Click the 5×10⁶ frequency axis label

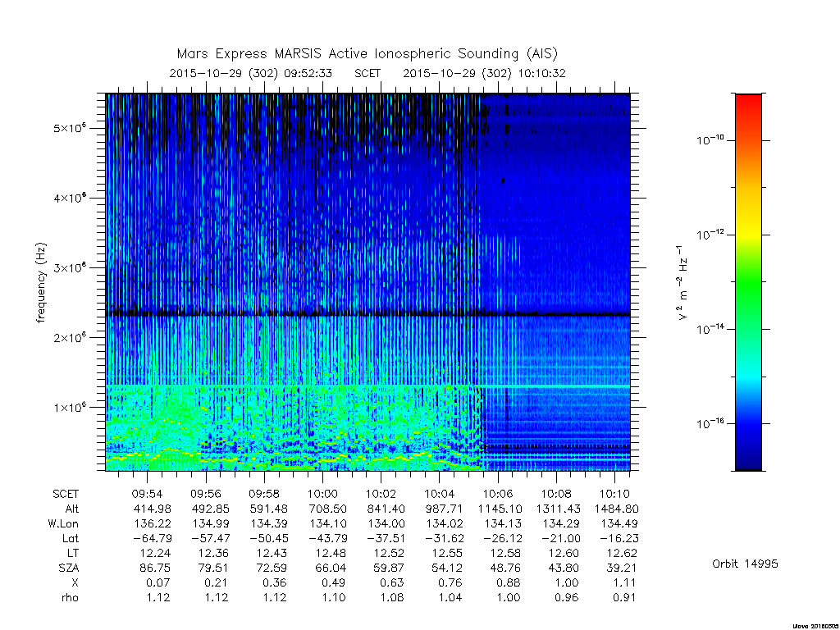70,128
